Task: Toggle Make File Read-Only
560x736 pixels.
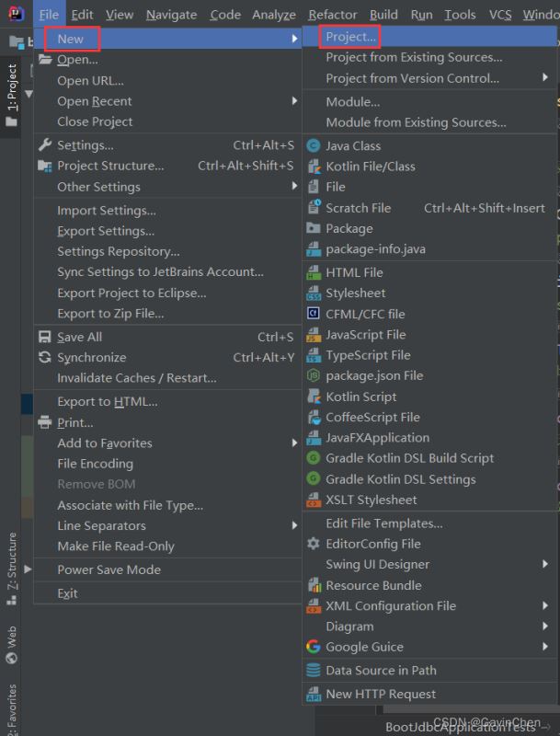Action: 115,546
